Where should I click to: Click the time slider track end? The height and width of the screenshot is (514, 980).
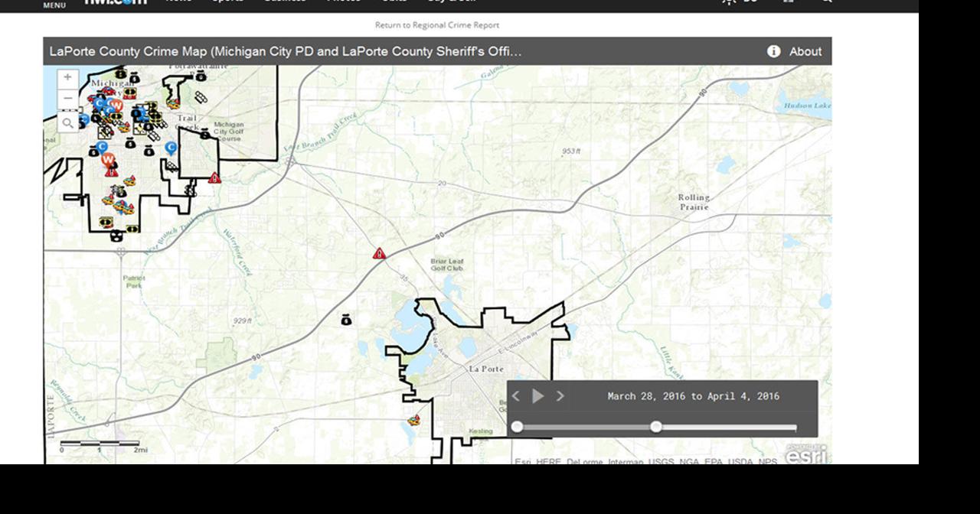[x=795, y=428]
